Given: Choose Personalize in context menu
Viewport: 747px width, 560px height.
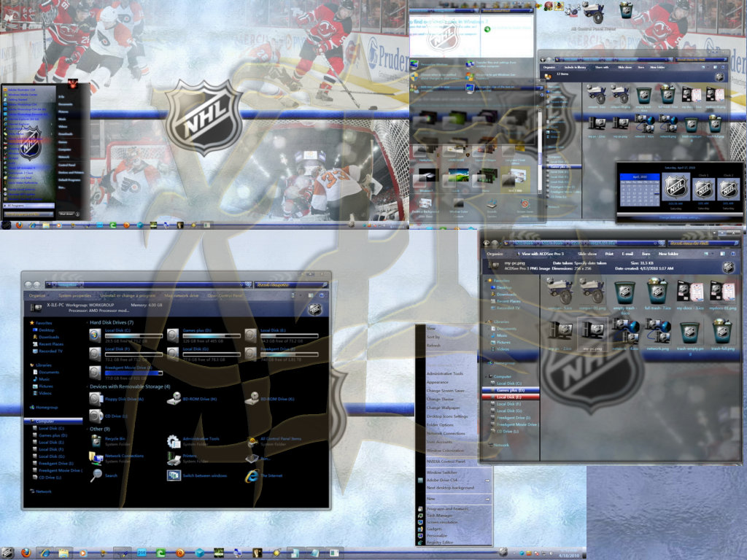Looking at the screenshot, I should (437, 536).
